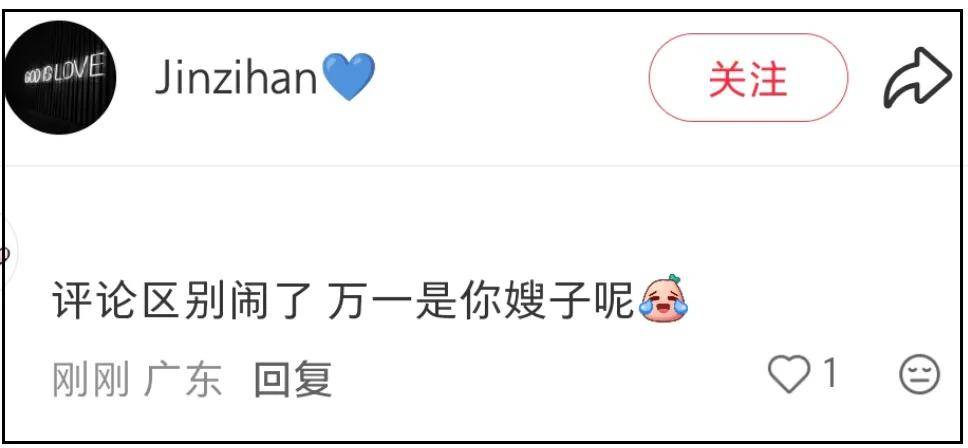Follow Jinzihan with the 关注 button
The width and height of the screenshot is (968, 448).
748,78
